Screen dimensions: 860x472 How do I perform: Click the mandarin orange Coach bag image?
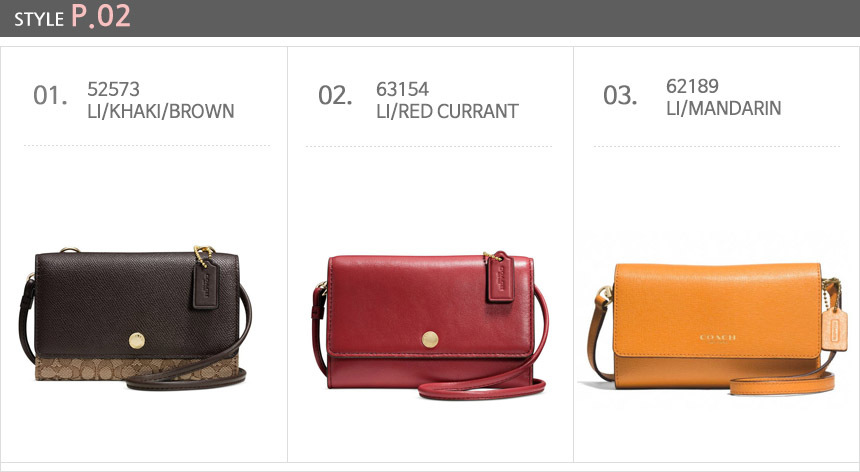(x=715, y=328)
